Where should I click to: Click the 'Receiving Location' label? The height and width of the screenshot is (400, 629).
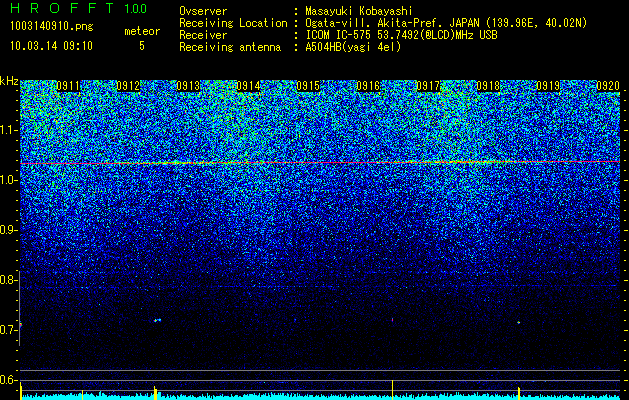pyautogui.click(x=233, y=23)
